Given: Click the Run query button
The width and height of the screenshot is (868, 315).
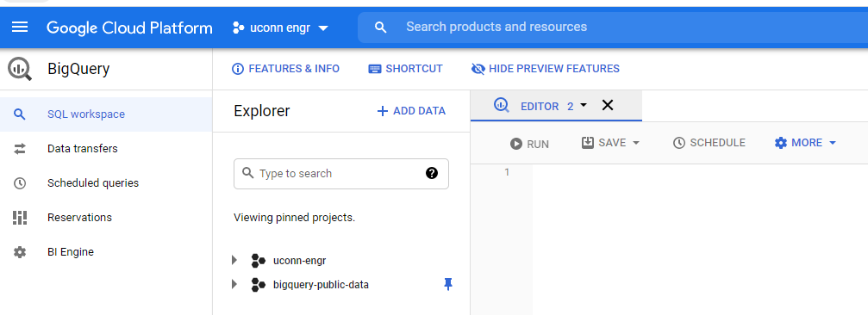Looking at the screenshot, I should pyautogui.click(x=529, y=144).
